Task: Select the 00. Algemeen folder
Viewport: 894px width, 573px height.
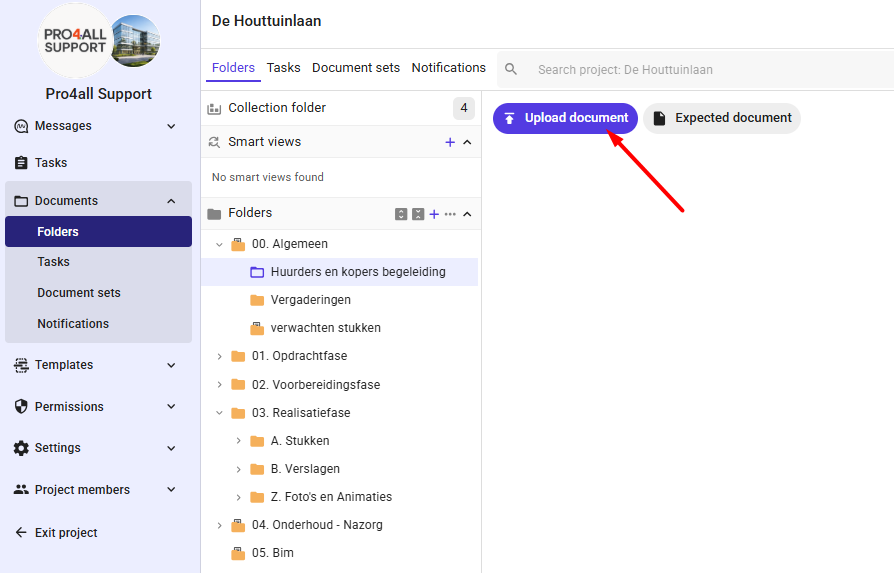Action: [x=290, y=244]
